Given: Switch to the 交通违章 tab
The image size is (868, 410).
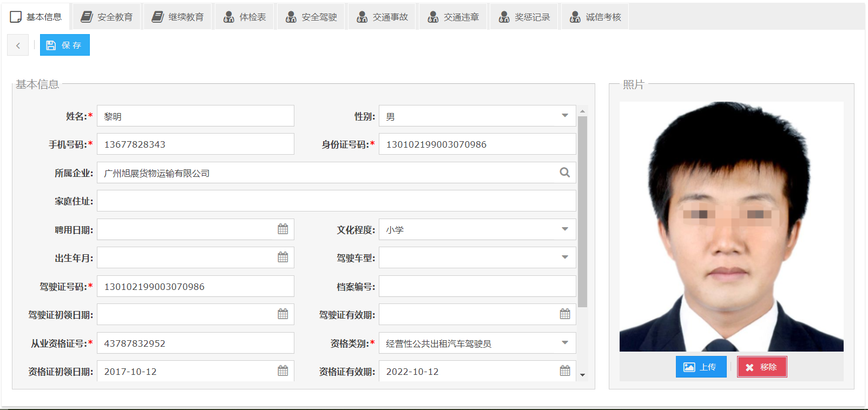Looking at the screenshot, I should click(453, 17).
